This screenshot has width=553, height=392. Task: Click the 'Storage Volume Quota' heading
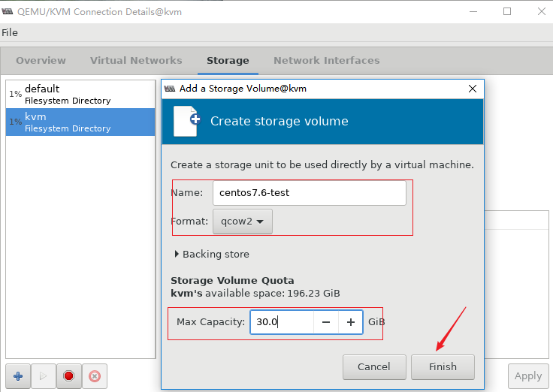pos(232,281)
